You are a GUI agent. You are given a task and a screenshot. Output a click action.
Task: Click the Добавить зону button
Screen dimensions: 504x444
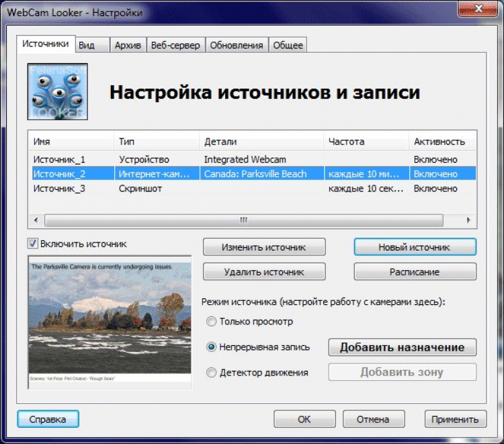402,372
